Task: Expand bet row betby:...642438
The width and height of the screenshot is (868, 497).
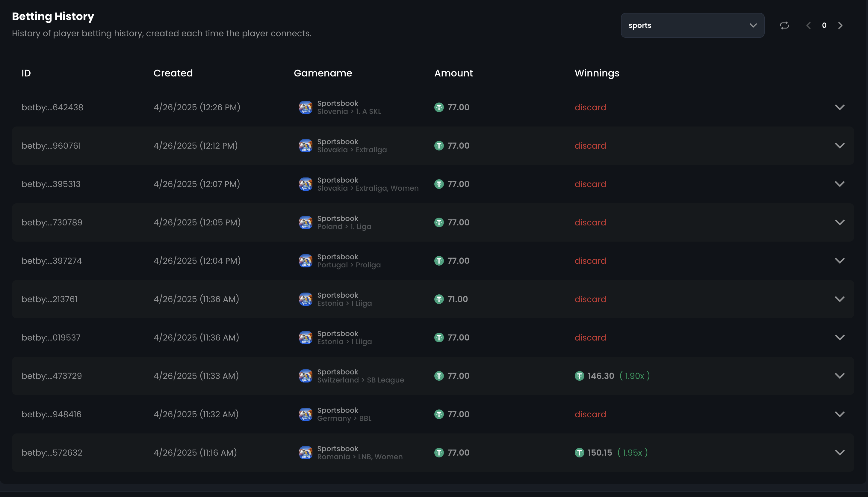Action: click(840, 107)
